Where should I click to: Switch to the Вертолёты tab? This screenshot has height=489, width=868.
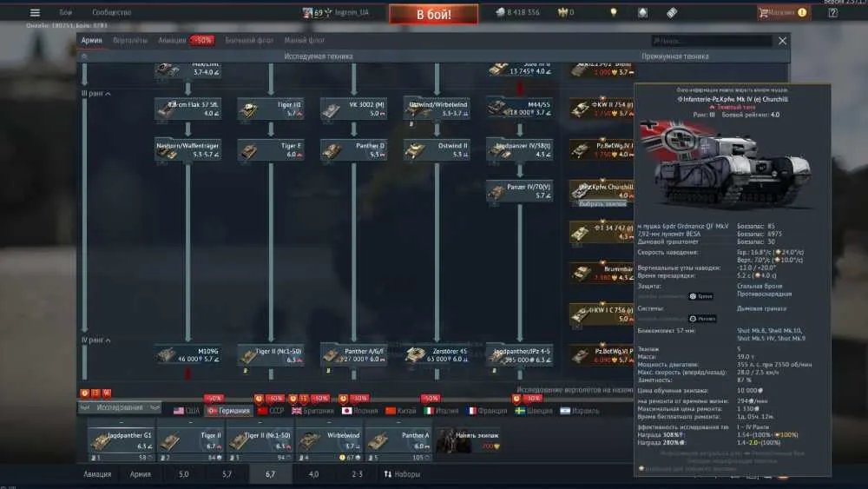point(130,41)
